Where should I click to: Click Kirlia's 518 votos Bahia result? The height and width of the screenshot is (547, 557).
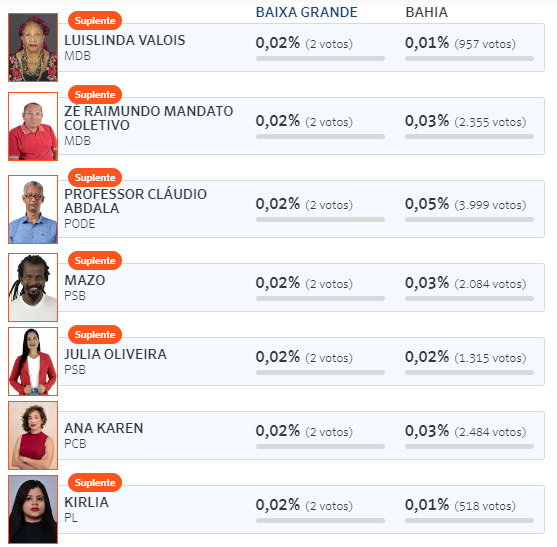[485, 505]
